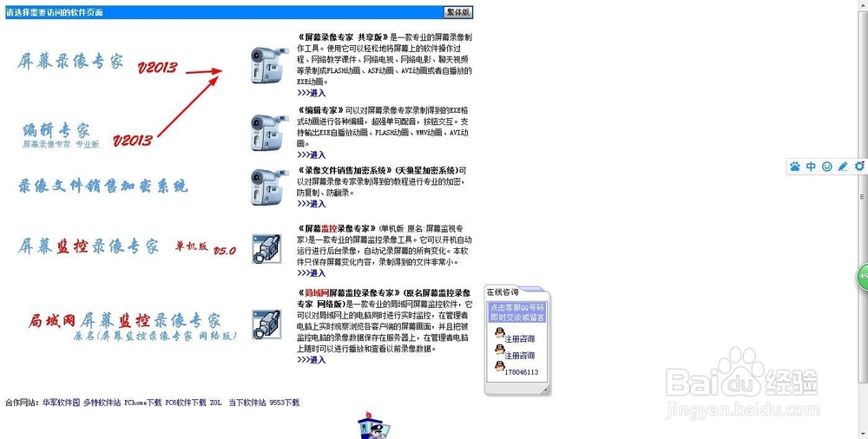Click the police badge icon at page bottom
Image resolution: width=868 pixels, height=439 pixels.
tap(373, 425)
